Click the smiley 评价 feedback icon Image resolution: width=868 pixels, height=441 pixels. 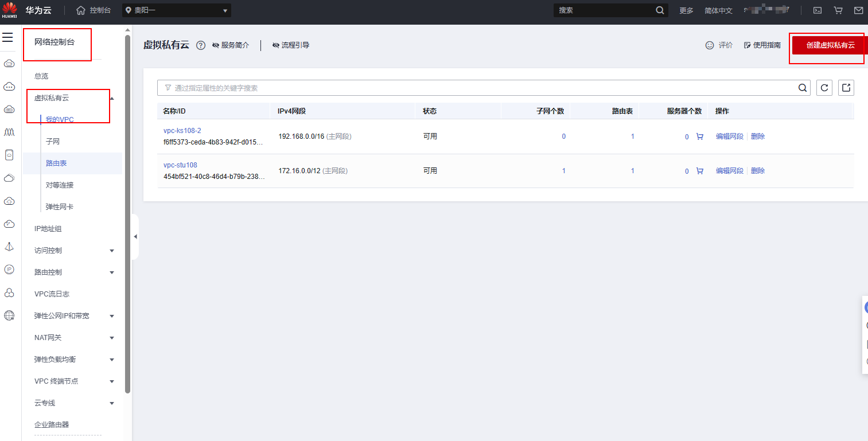pos(710,45)
